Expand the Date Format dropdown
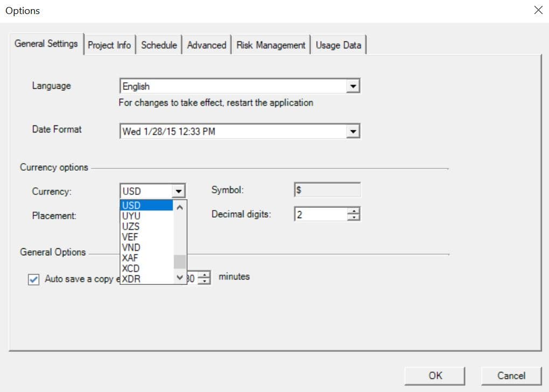The height and width of the screenshot is (392, 549). coord(353,131)
